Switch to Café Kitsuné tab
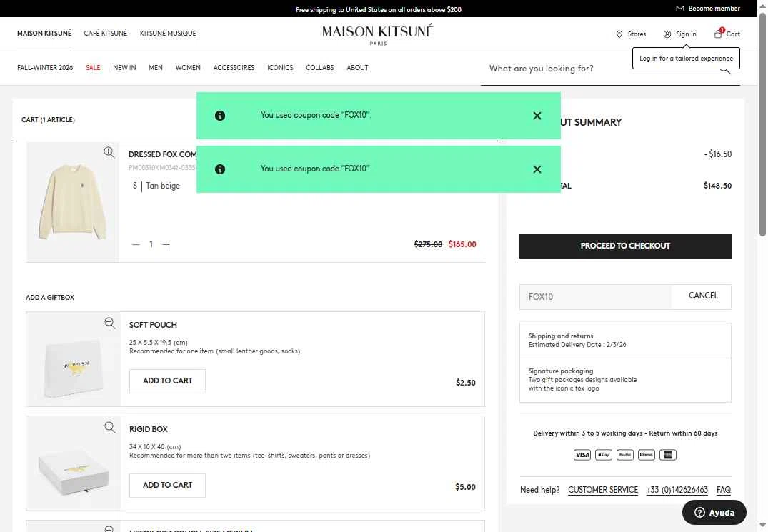 pos(105,34)
